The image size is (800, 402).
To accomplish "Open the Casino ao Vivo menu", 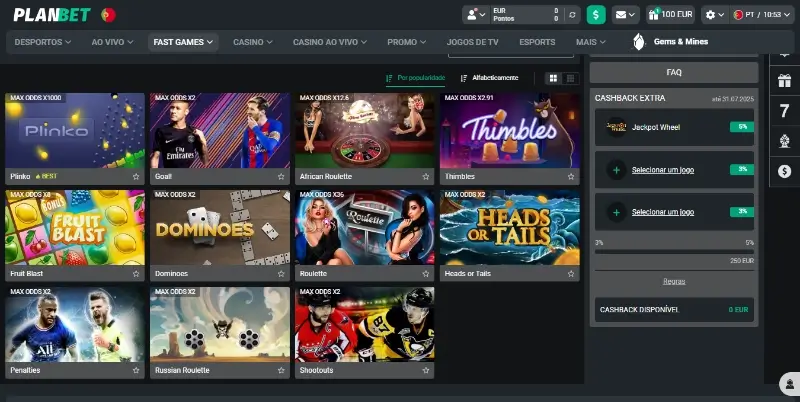I will coord(332,42).
